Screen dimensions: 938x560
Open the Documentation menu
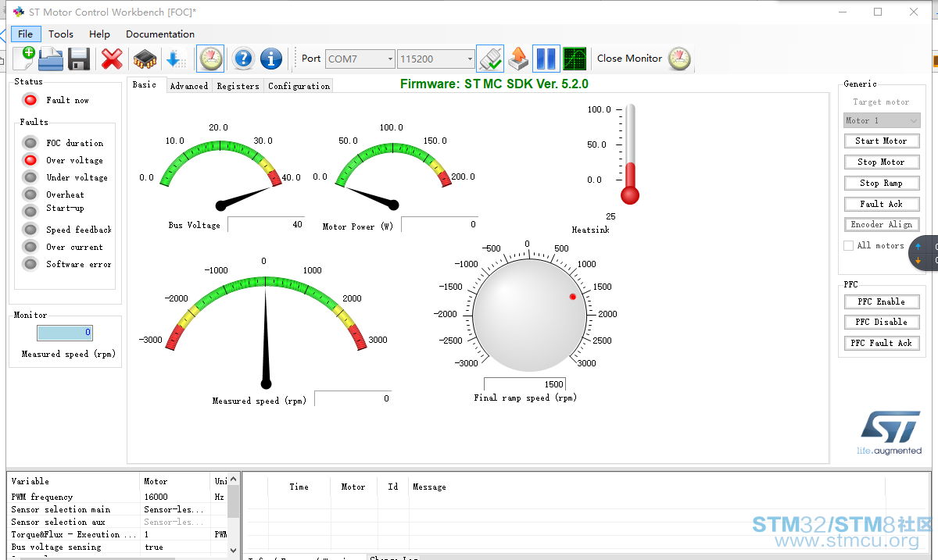coord(160,34)
